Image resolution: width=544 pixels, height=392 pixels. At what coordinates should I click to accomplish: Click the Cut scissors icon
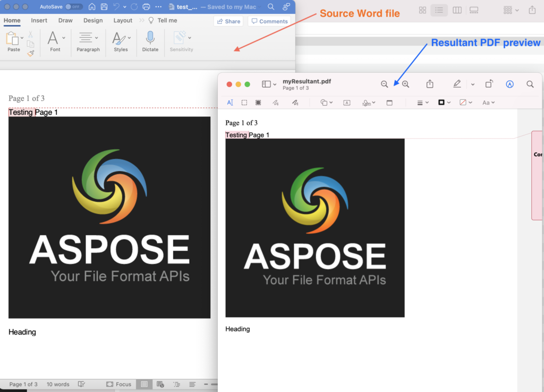pyautogui.click(x=30, y=35)
